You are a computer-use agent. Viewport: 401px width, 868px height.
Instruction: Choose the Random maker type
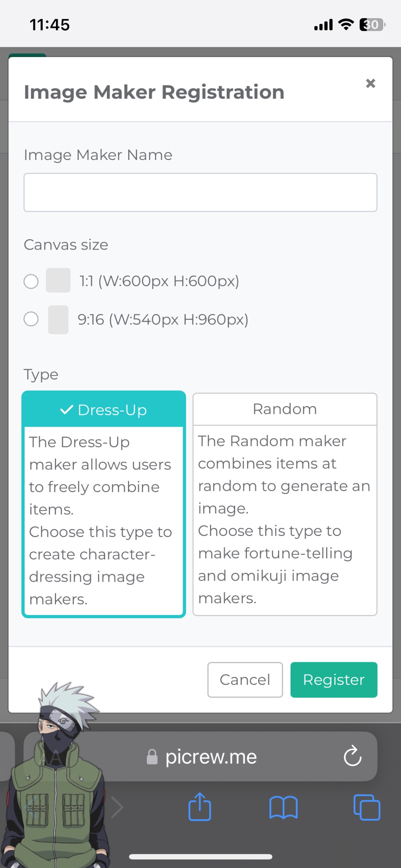[284, 409]
